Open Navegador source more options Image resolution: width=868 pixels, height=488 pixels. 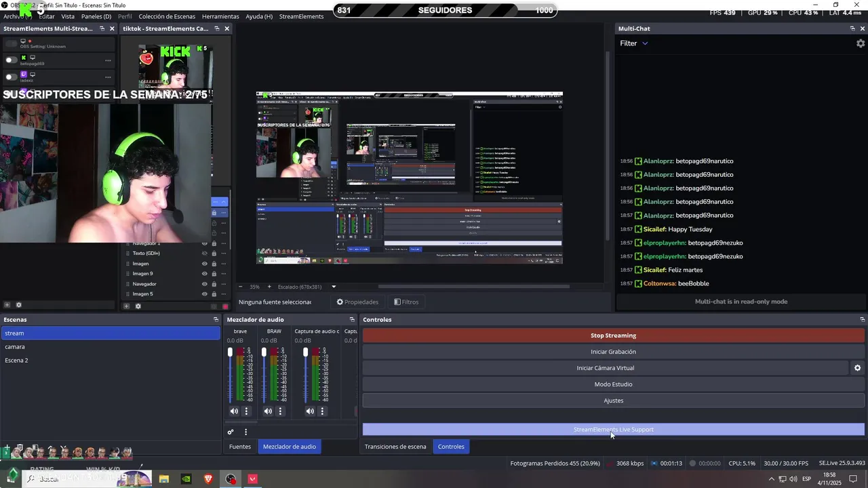point(224,284)
